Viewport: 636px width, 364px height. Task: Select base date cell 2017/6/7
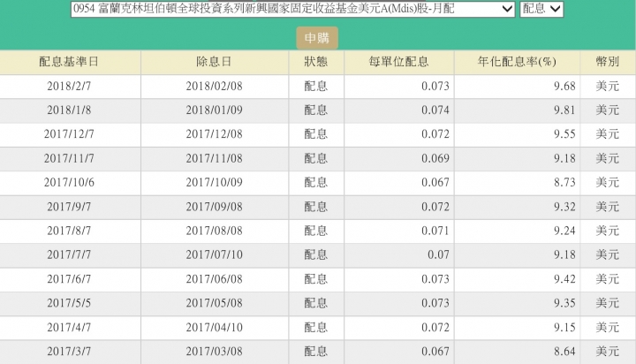coord(69,279)
